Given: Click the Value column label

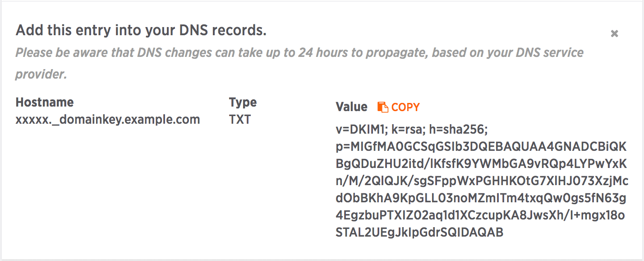Looking at the screenshot, I should 352,107.
